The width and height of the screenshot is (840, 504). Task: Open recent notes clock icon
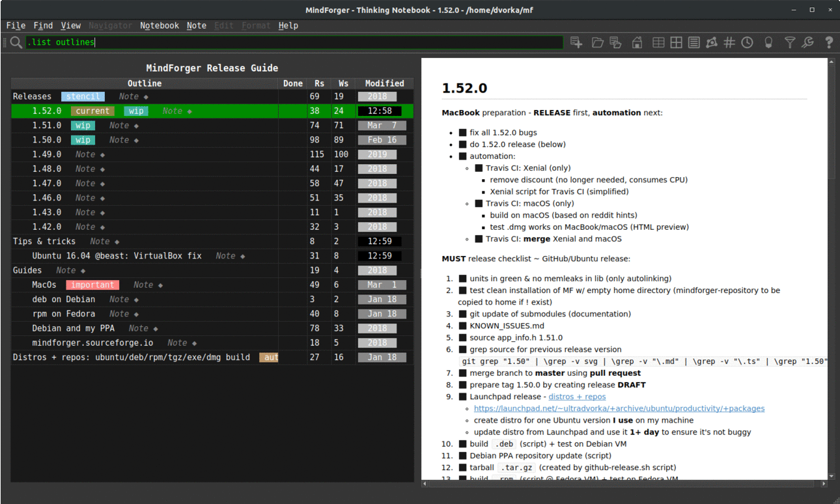(x=748, y=42)
